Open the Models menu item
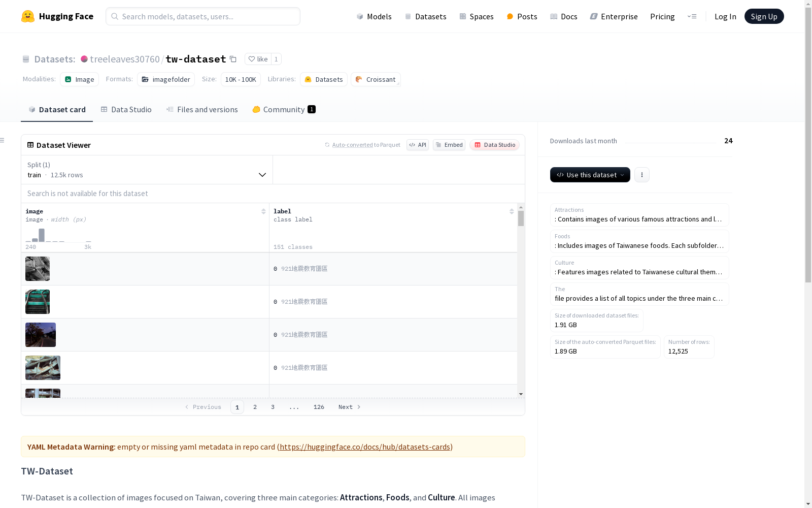Screen dimensions: 812x508 pyautogui.click(x=374, y=16)
